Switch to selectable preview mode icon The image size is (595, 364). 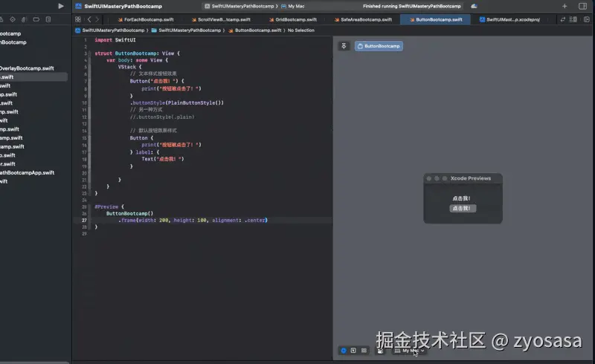click(x=353, y=351)
